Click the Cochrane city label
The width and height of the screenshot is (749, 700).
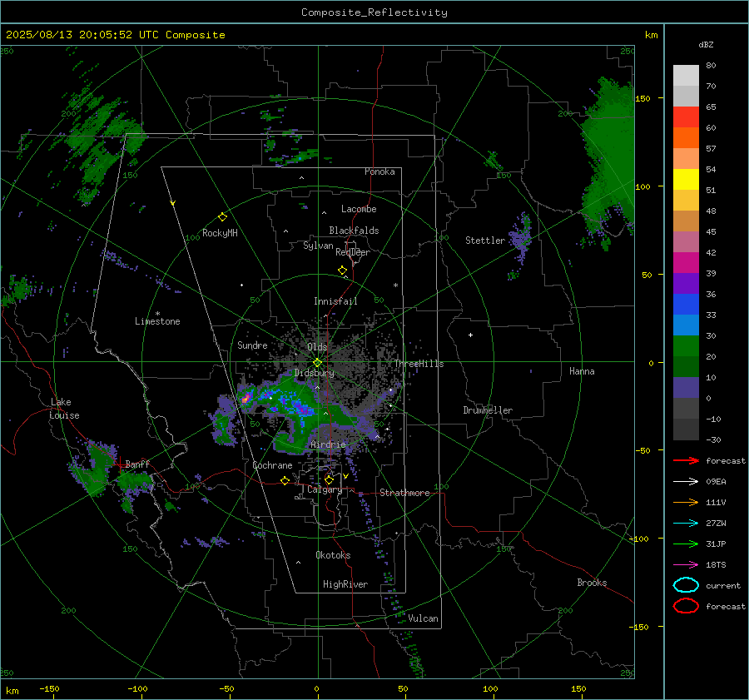click(x=272, y=465)
